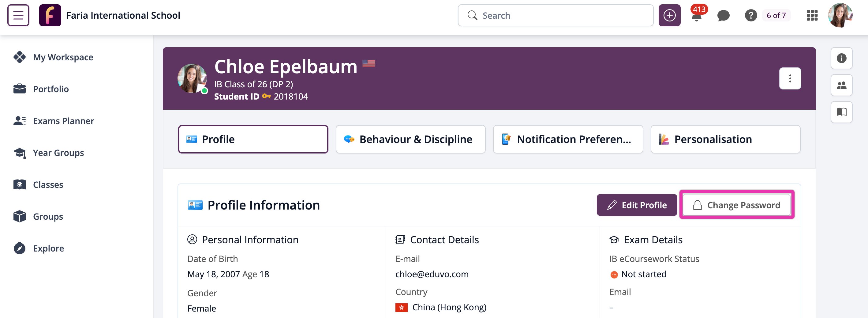Switch to Behaviour & Discipline tab
Image resolution: width=868 pixels, height=318 pixels.
pyautogui.click(x=410, y=139)
